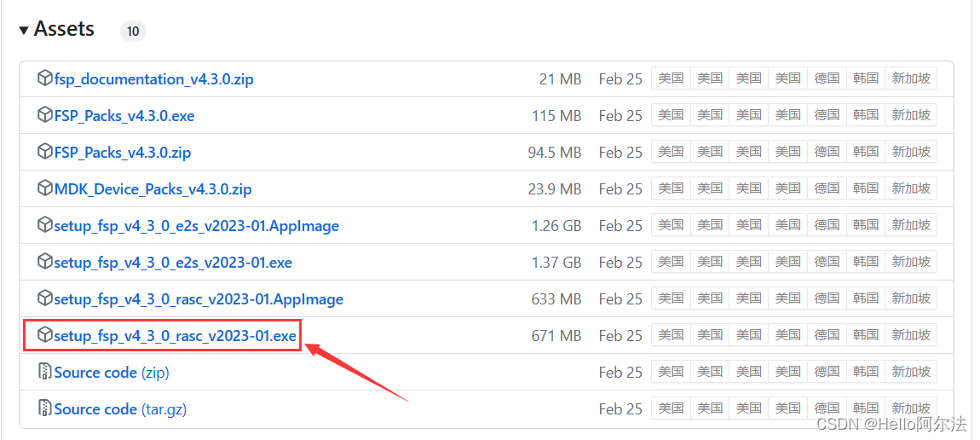Collapse the Assets section triangle

[x=24, y=30]
